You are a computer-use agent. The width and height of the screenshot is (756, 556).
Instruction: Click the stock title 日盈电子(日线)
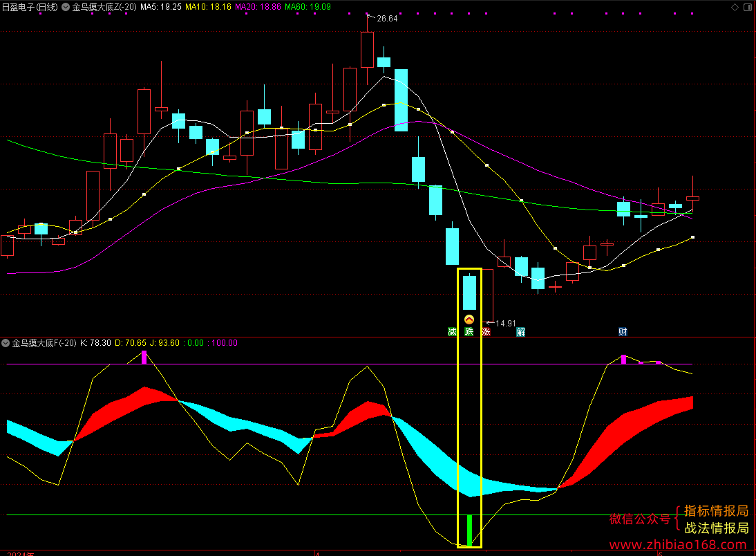pyautogui.click(x=30, y=7)
